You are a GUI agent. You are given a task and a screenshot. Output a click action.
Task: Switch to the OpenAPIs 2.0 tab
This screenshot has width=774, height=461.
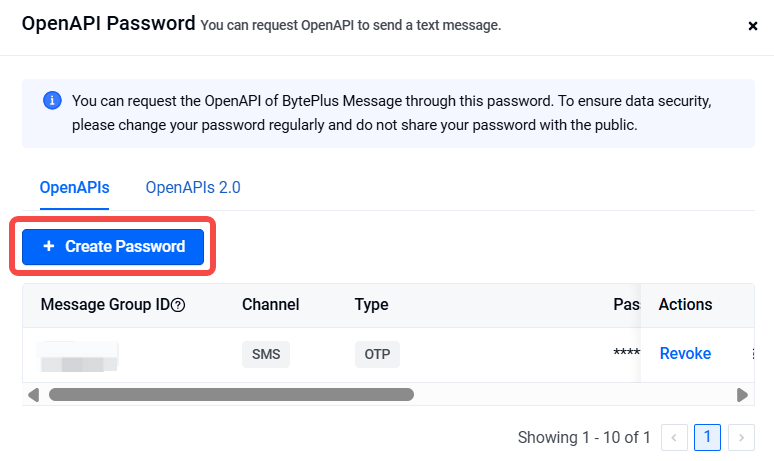[193, 188]
